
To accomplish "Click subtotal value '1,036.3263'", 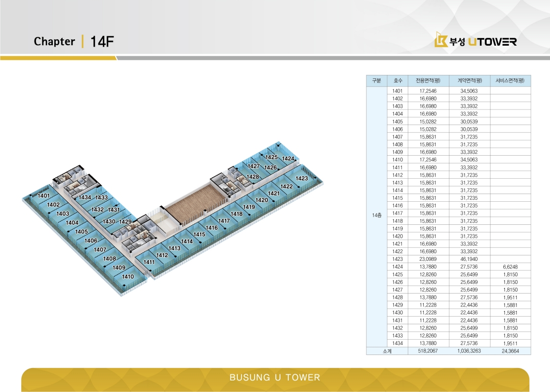I will pyautogui.click(x=469, y=351).
